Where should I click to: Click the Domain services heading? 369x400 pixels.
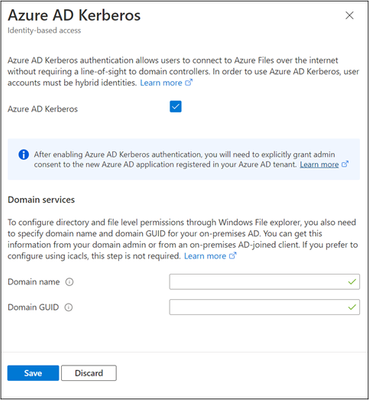coord(41,200)
